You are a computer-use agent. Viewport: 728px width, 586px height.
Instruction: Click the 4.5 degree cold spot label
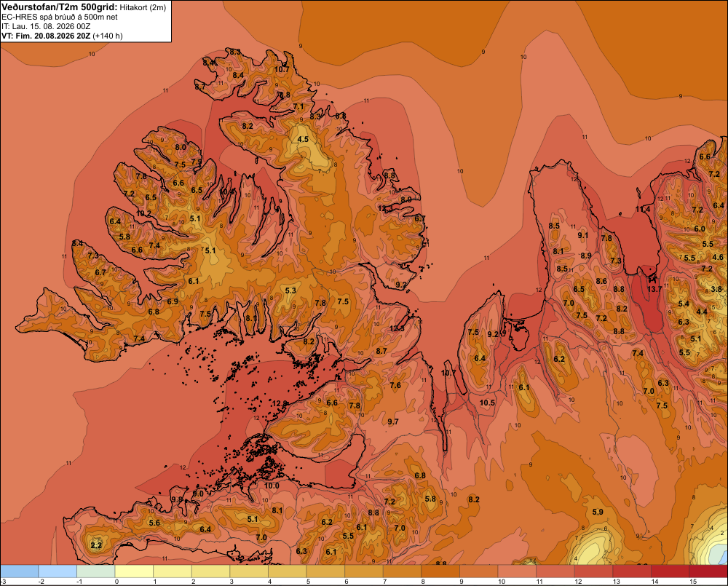click(303, 139)
